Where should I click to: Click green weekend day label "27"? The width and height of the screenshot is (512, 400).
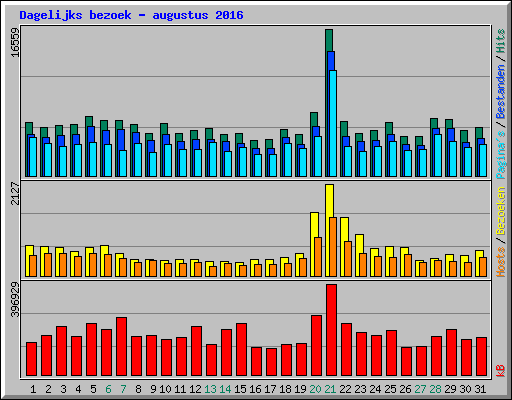point(420,389)
